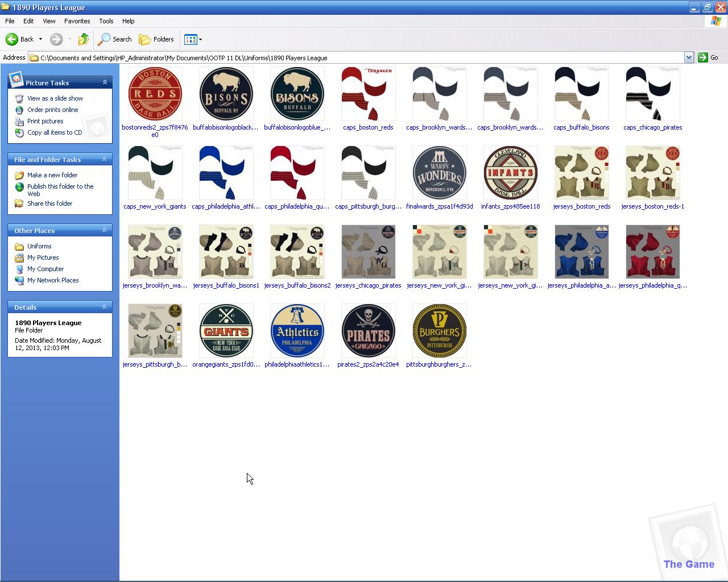728x582 pixels.
Task: Click the jerseys_chicago_pirates file name
Action: tap(369, 285)
